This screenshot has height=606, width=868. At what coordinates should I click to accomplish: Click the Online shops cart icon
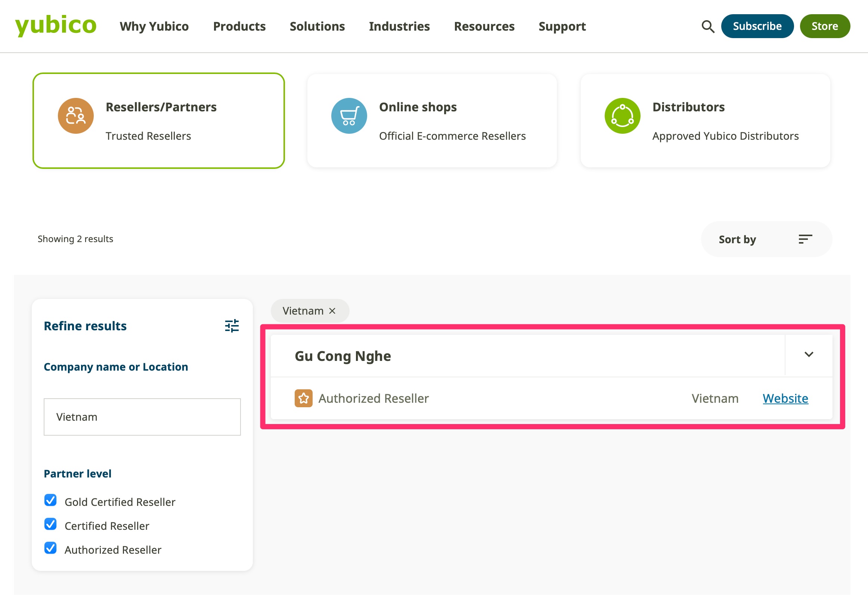click(349, 116)
